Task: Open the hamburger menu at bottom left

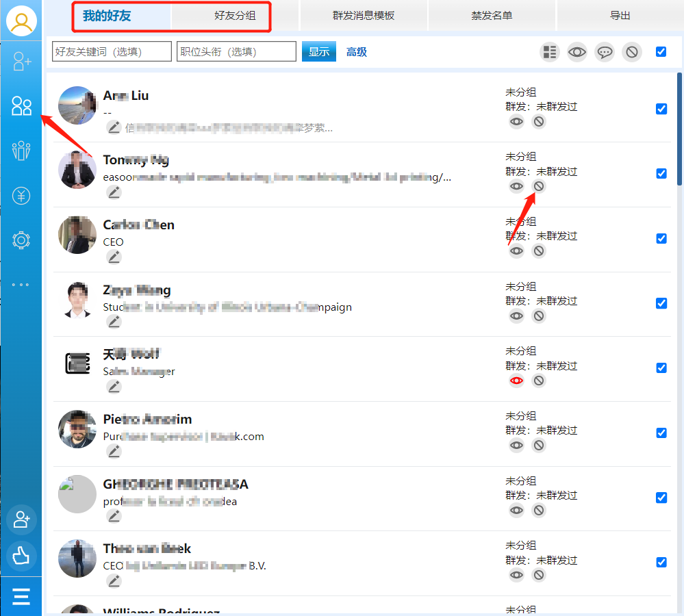Action: (21, 597)
